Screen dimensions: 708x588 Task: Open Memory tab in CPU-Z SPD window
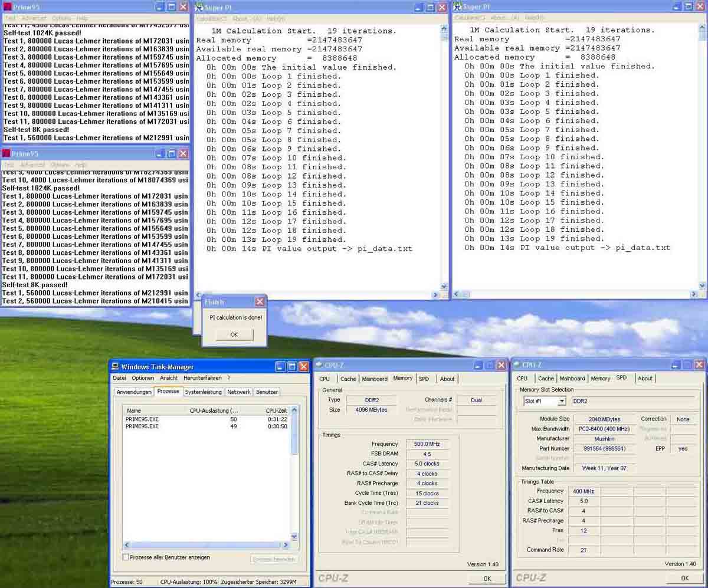(x=601, y=378)
